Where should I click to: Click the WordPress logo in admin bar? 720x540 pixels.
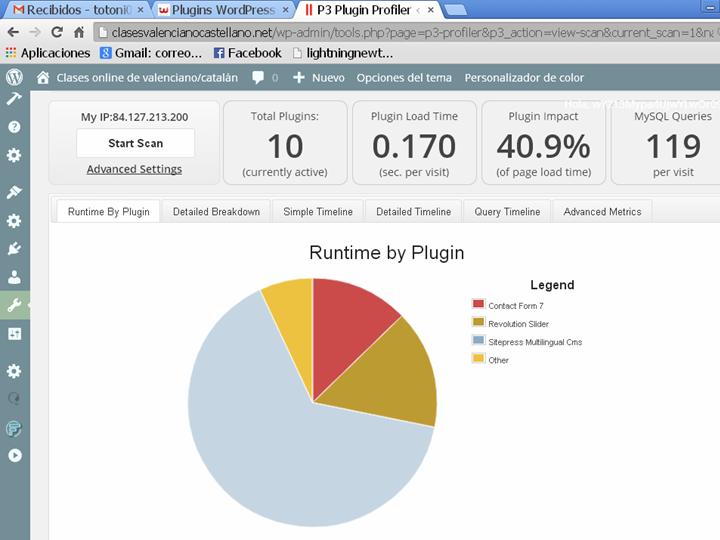coord(14,77)
